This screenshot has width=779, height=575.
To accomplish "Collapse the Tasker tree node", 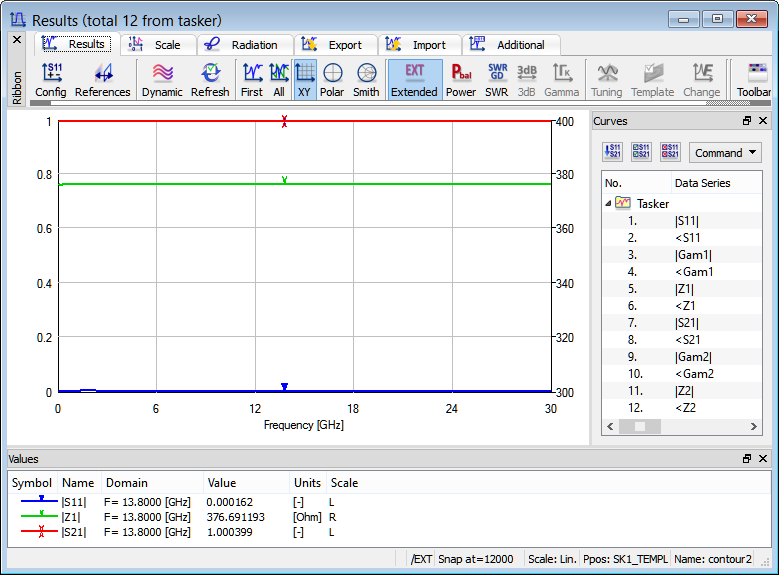I will 609,203.
